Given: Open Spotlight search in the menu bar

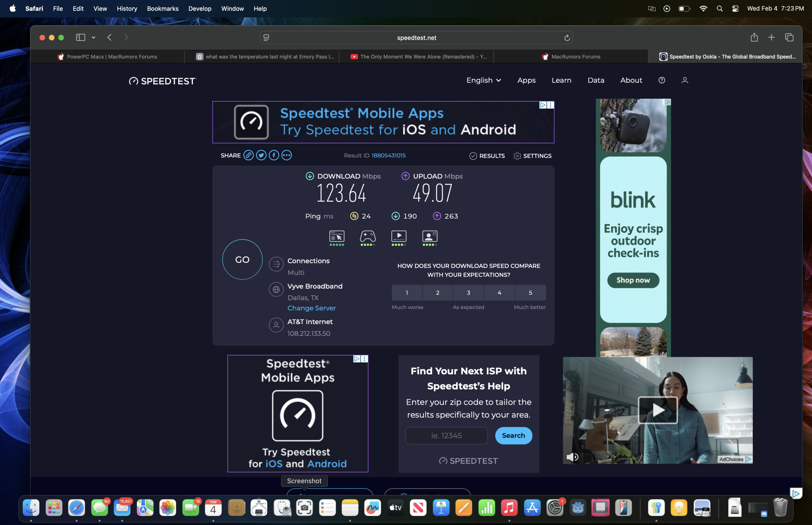Looking at the screenshot, I should pyautogui.click(x=719, y=9).
